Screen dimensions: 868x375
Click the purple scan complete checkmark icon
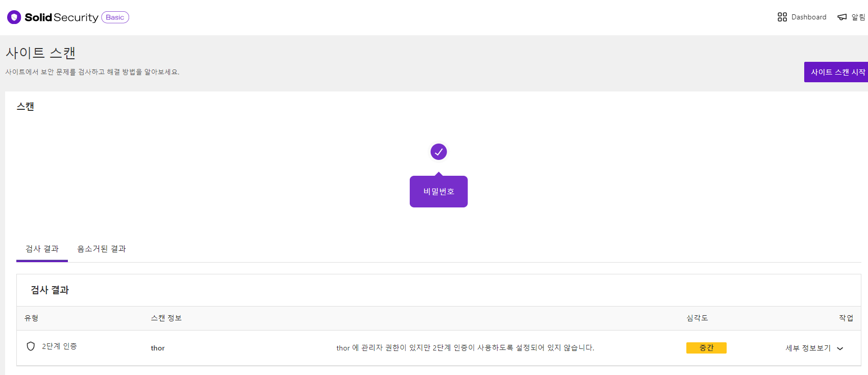coord(439,152)
